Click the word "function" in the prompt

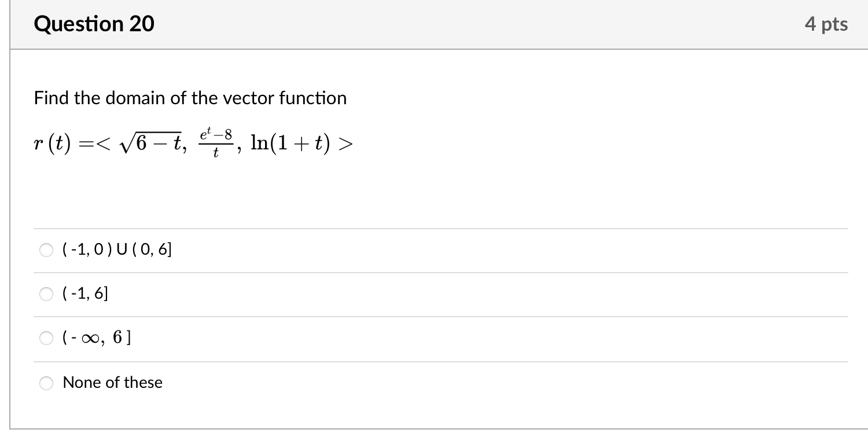pyautogui.click(x=313, y=98)
